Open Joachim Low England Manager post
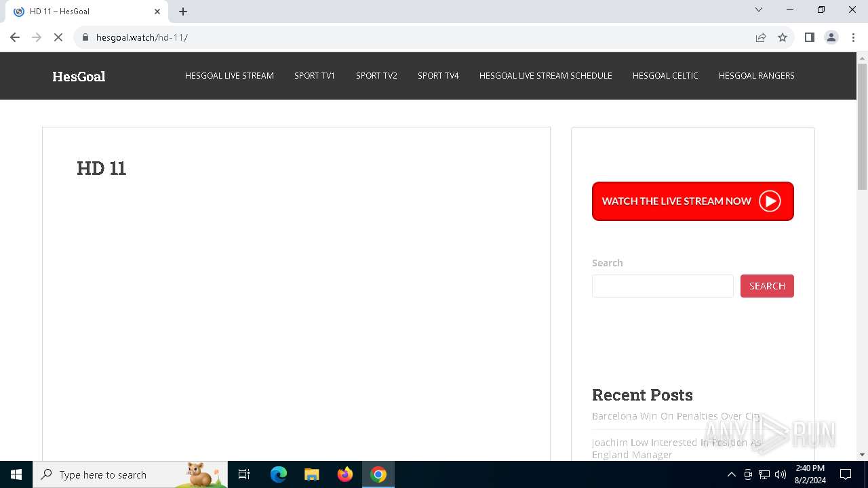The image size is (868, 488). [677, 449]
